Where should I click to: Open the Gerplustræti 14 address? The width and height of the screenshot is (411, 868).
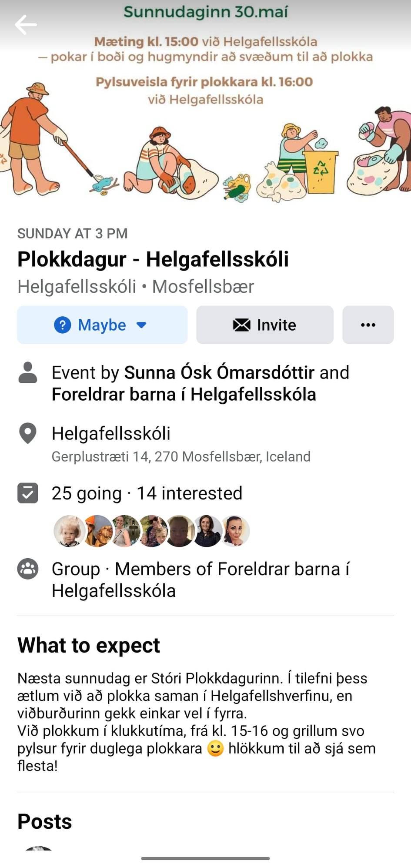click(181, 457)
